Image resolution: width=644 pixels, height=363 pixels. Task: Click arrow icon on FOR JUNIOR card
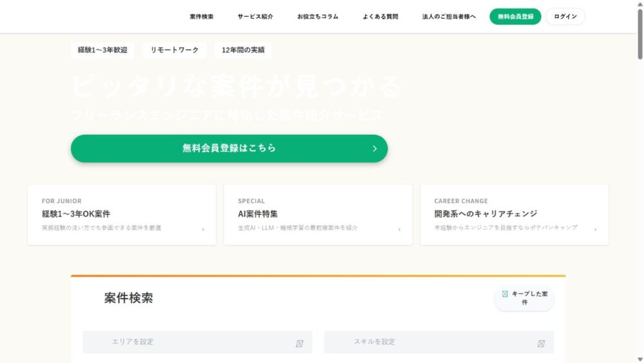(x=203, y=230)
